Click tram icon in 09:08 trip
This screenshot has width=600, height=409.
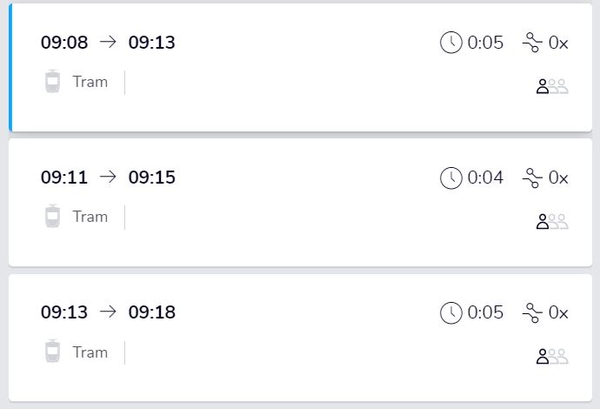[53, 82]
